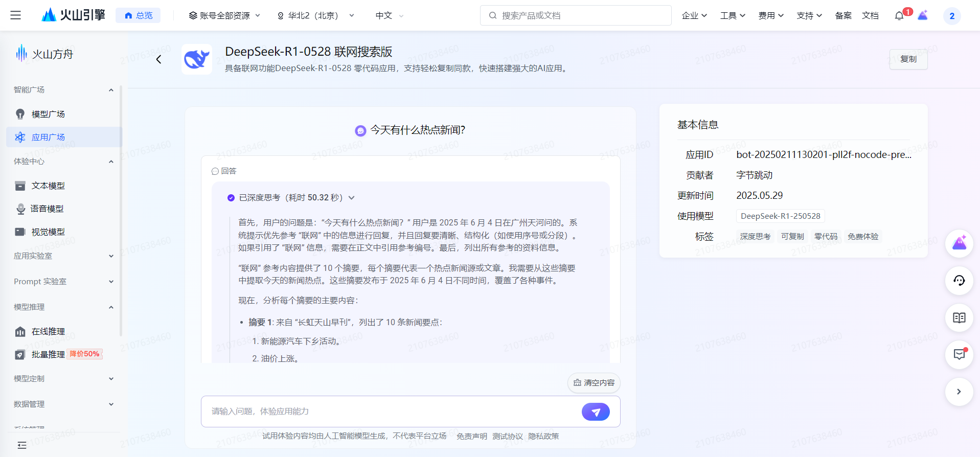Open the 费用 menu
Image resolution: width=980 pixels, height=457 pixels.
tap(771, 15)
